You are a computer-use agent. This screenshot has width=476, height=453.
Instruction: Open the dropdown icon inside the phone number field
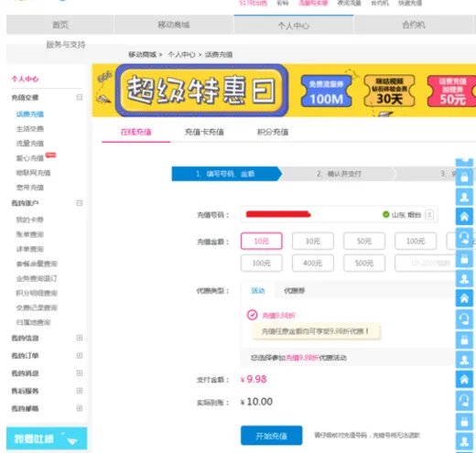tap(429, 215)
